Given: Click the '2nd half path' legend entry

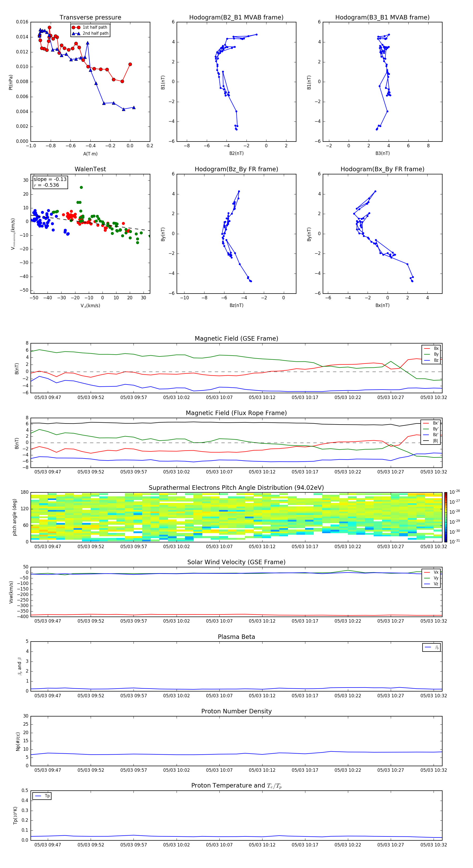Looking at the screenshot, I should 90,33.
